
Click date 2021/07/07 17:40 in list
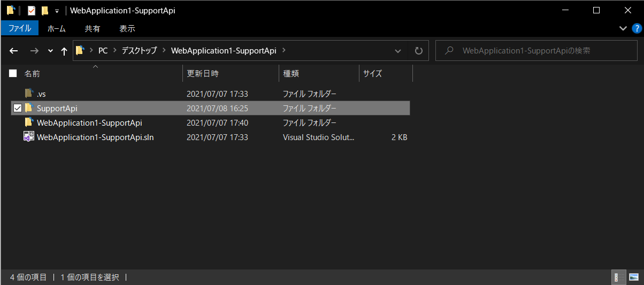[x=217, y=122]
